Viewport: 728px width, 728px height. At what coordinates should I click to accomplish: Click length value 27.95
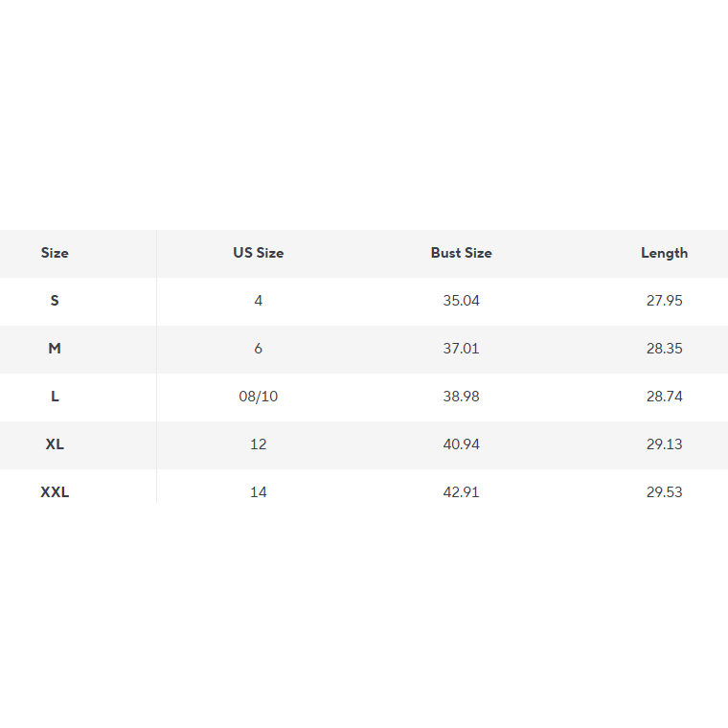[x=664, y=301]
